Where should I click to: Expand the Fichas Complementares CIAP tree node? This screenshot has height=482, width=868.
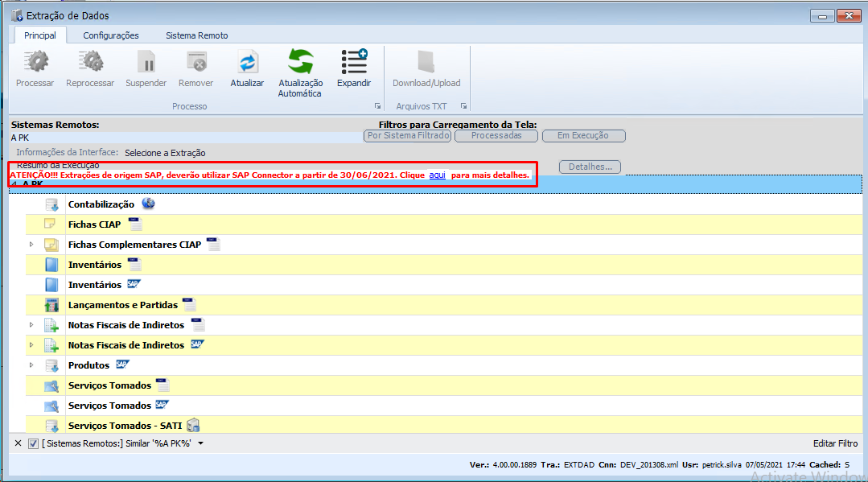[x=31, y=245]
